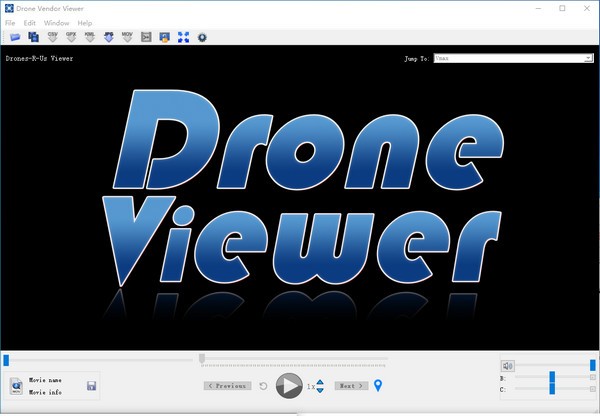Click the blue map pin icon
This screenshot has height=416, width=600.
click(378, 386)
